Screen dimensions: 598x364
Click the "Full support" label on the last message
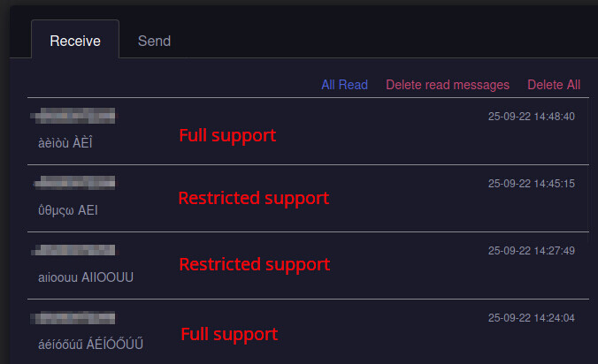(229, 335)
